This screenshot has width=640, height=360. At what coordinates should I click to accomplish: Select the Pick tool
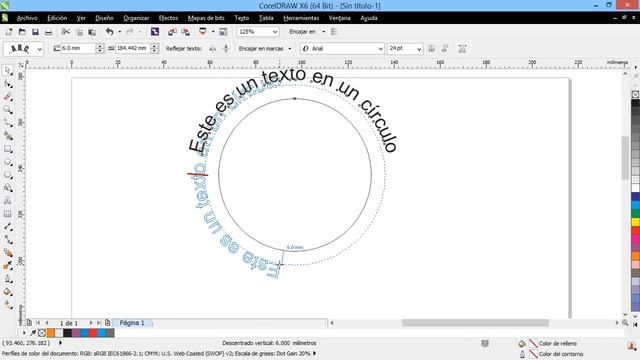click(x=7, y=71)
